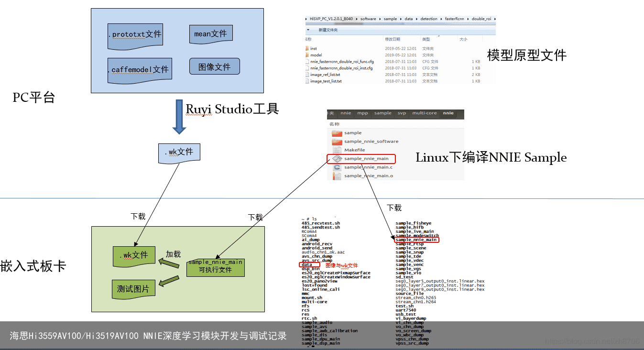Click the 测试图片 shape

[133, 290]
